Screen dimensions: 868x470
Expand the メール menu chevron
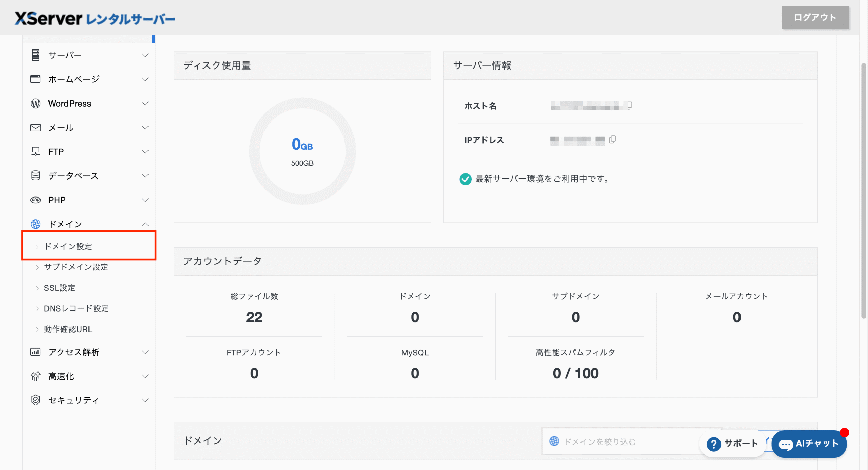coord(145,128)
